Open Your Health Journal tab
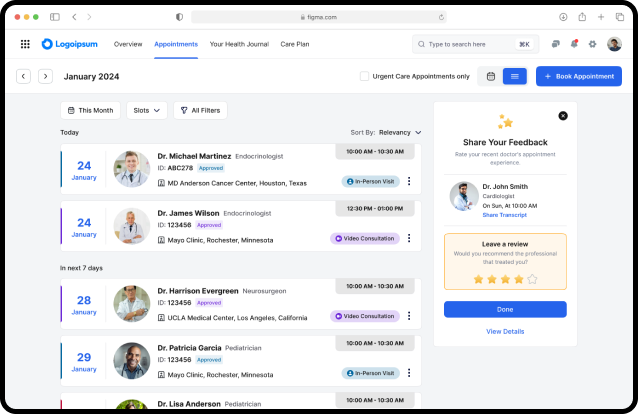The width and height of the screenshot is (638, 414). point(239,44)
